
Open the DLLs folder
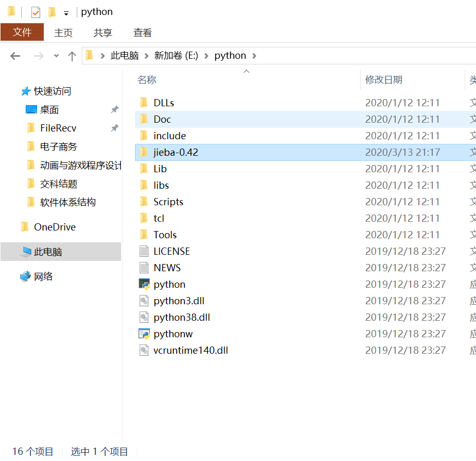pyautogui.click(x=162, y=102)
